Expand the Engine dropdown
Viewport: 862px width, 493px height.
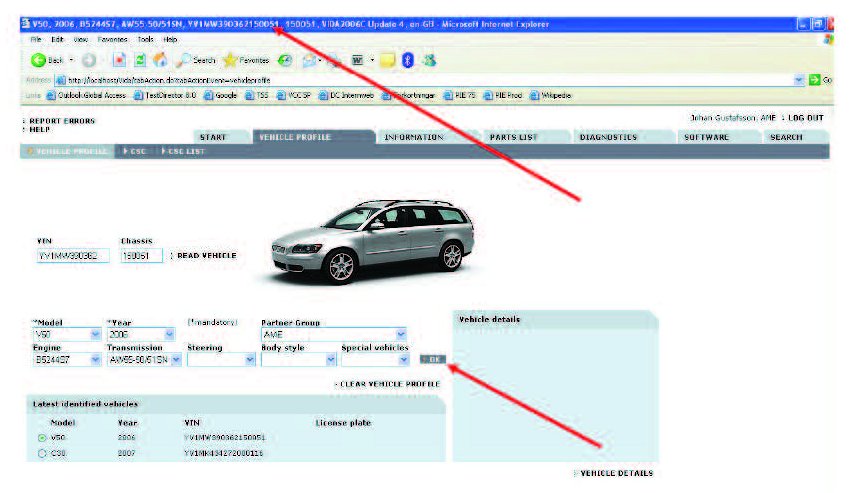[x=96, y=360]
